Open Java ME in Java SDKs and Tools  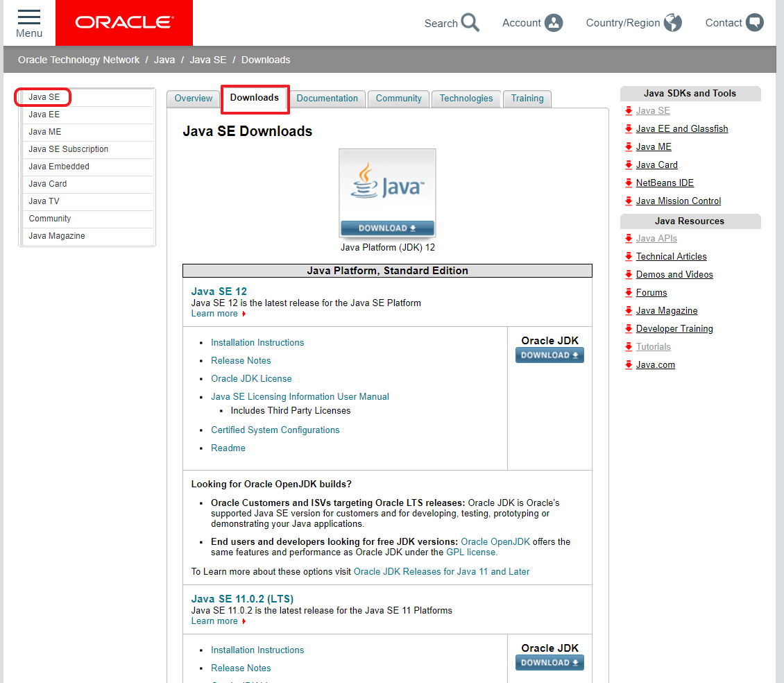click(x=654, y=147)
